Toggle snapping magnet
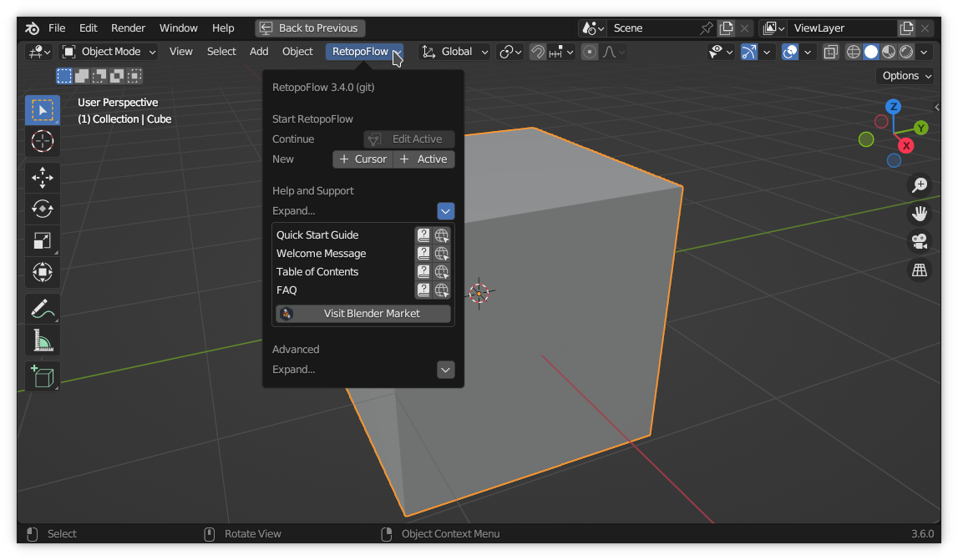958x560 pixels. [538, 52]
